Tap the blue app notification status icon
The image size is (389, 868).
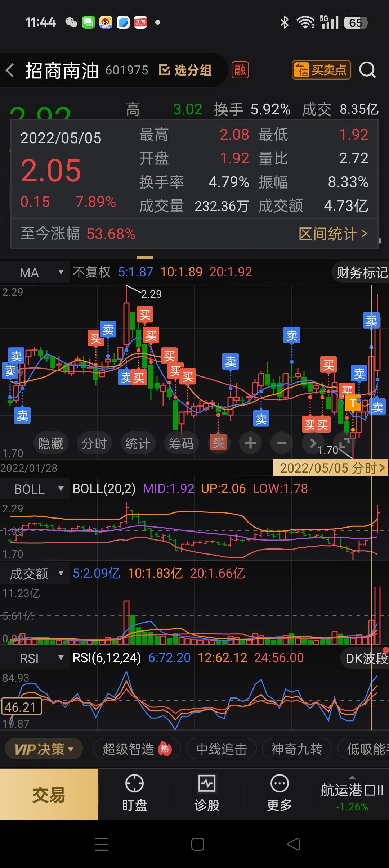click(123, 22)
